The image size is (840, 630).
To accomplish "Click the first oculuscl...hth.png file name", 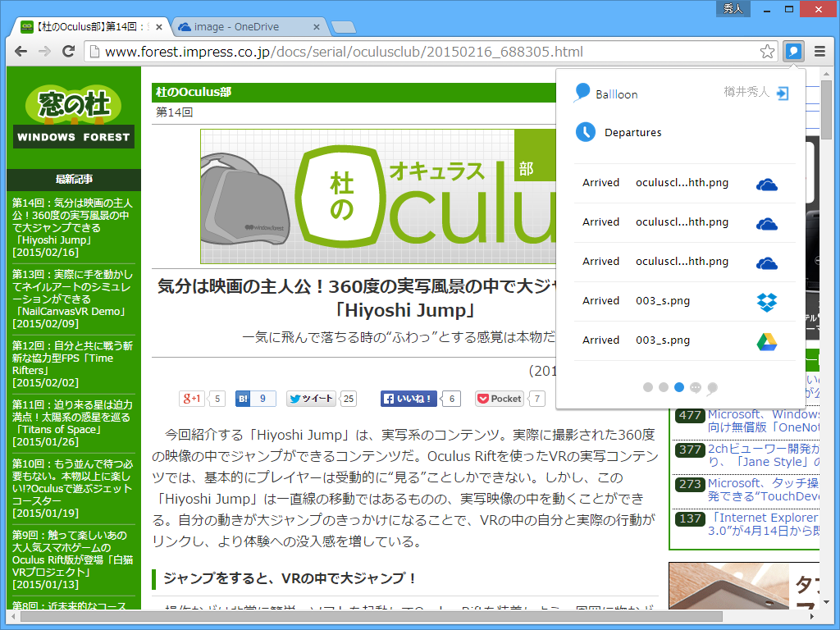I will [x=682, y=183].
